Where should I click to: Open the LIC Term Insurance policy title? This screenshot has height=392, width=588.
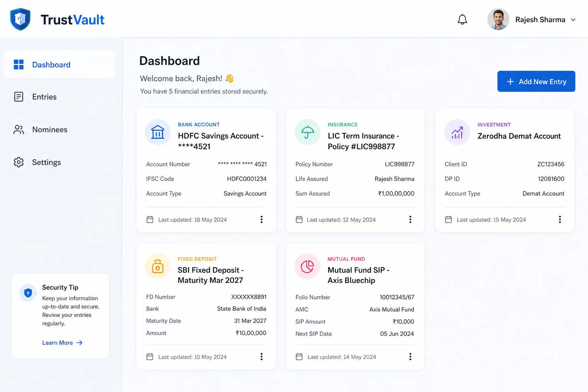[363, 141]
